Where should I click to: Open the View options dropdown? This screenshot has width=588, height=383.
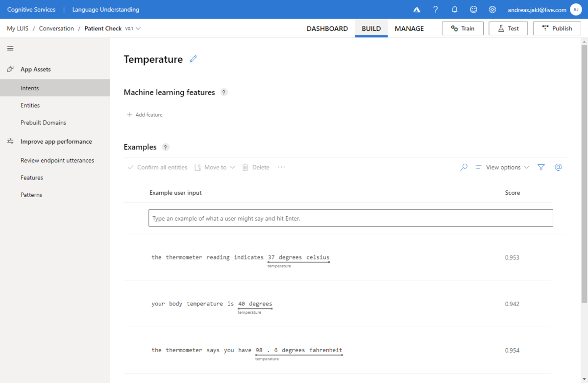click(x=502, y=167)
